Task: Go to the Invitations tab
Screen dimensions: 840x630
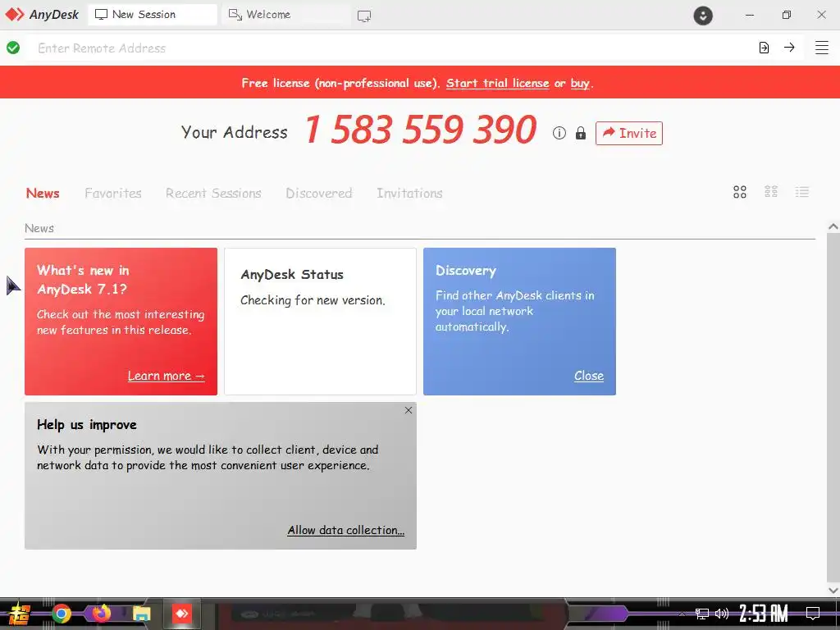Action: click(409, 193)
